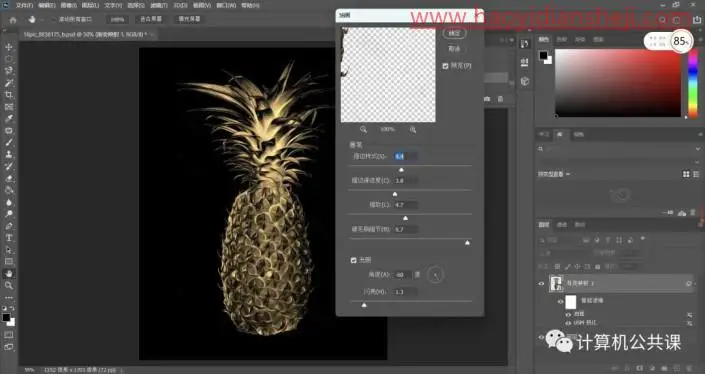Toggle the 滚动所有窗口 checkbox

coord(55,20)
